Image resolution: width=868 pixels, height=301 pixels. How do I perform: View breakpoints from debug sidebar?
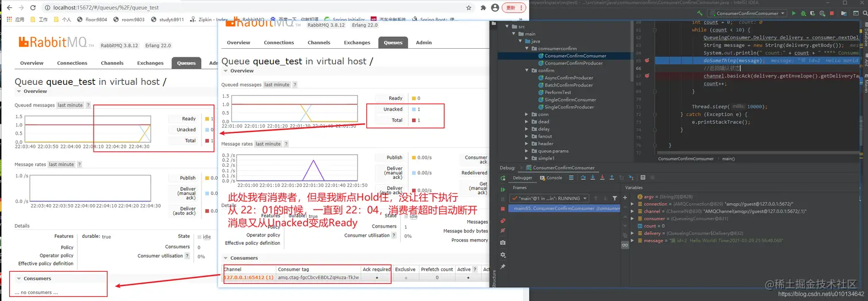pos(503,221)
